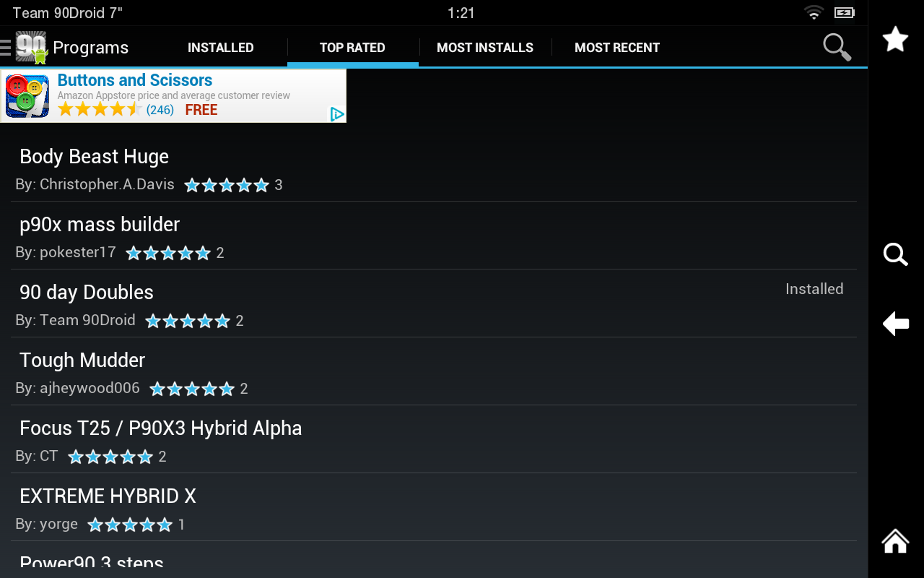924x578 pixels.
Task: Select the EXTREME HYBRID X entry
Action: coord(108,496)
